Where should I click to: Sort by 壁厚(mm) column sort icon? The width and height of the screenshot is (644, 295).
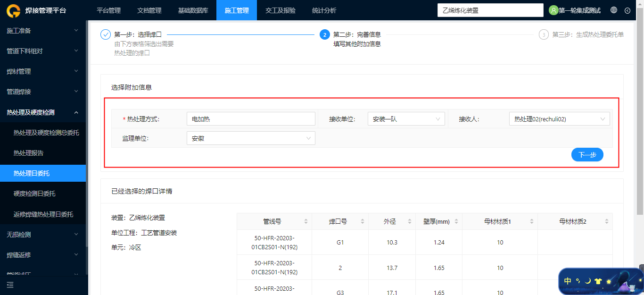pos(456,221)
